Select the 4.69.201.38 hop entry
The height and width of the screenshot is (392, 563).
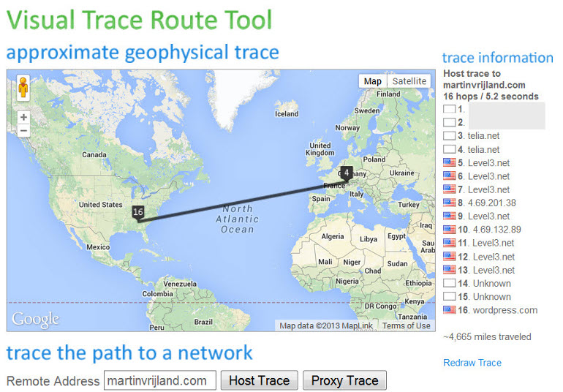click(x=487, y=203)
